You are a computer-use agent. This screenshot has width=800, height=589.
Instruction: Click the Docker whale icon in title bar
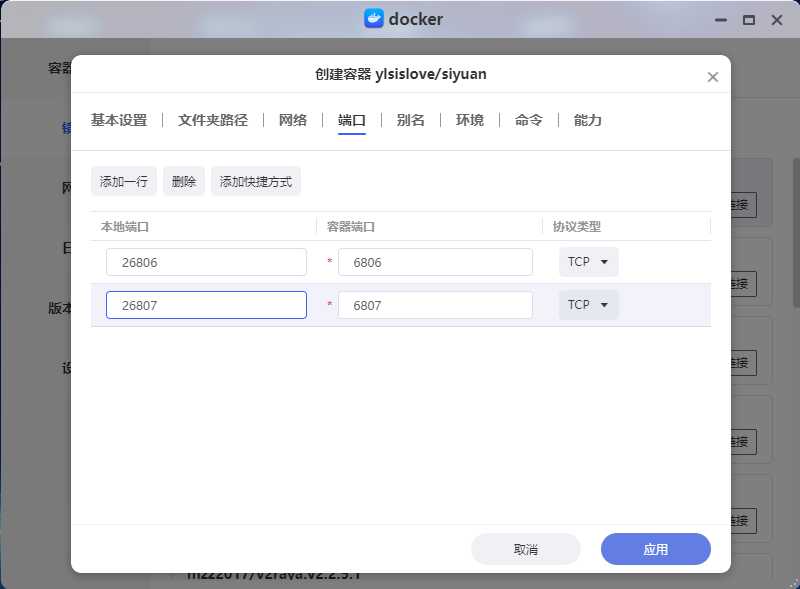pos(374,19)
